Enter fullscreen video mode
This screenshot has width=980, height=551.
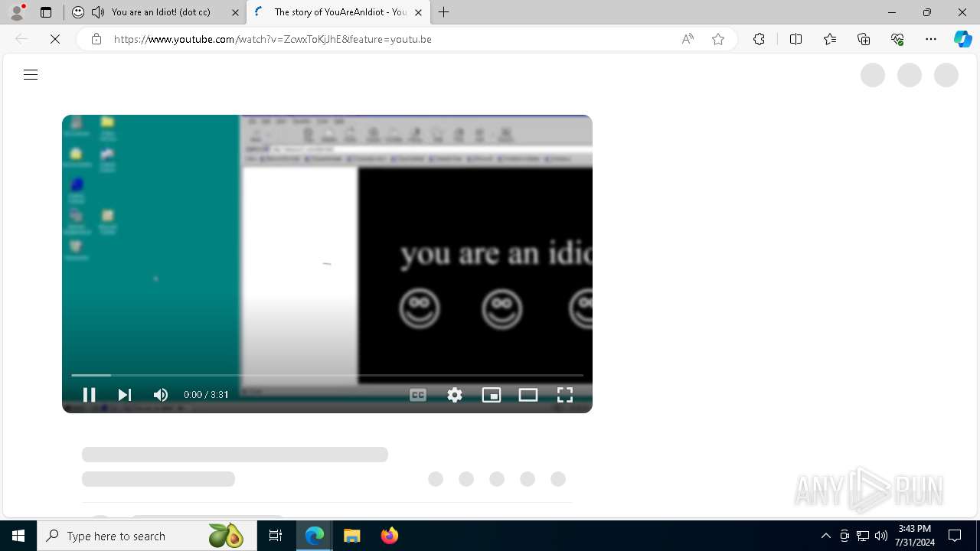pos(565,395)
